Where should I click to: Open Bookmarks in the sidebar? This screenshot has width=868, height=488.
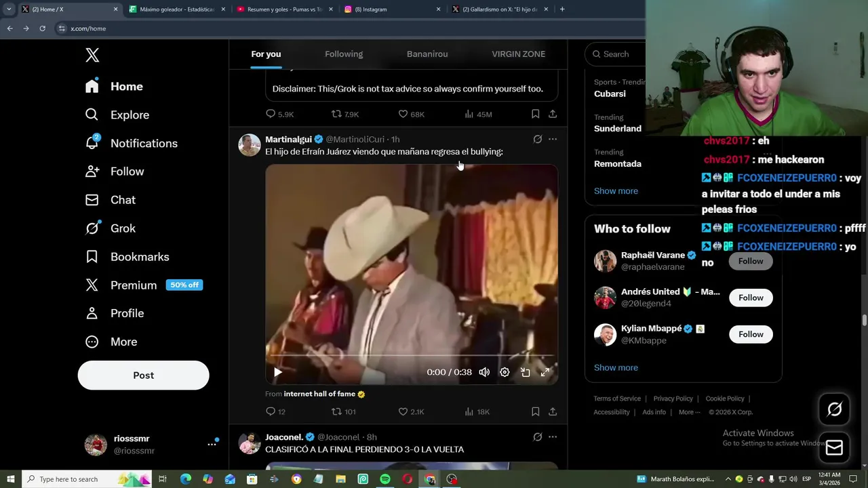(x=127, y=257)
